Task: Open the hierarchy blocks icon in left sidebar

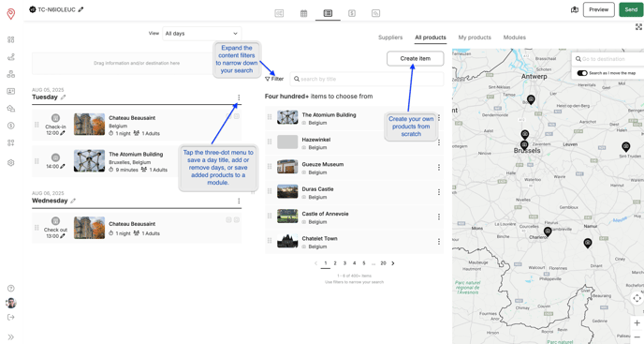Action: [11, 74]
